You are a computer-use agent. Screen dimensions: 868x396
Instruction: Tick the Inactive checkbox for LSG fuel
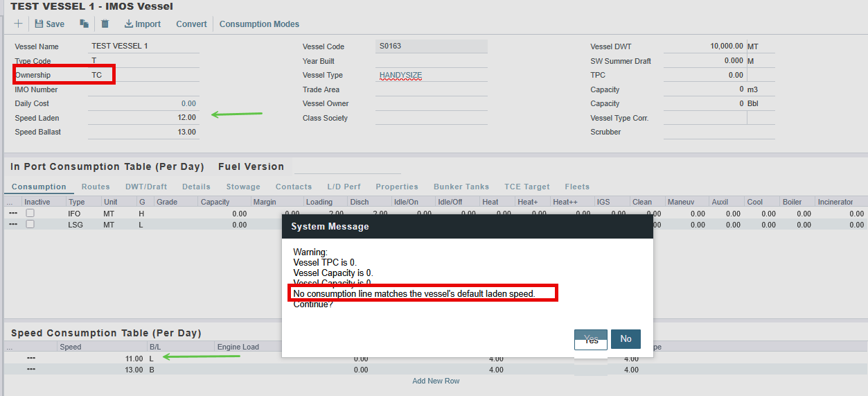30,225
